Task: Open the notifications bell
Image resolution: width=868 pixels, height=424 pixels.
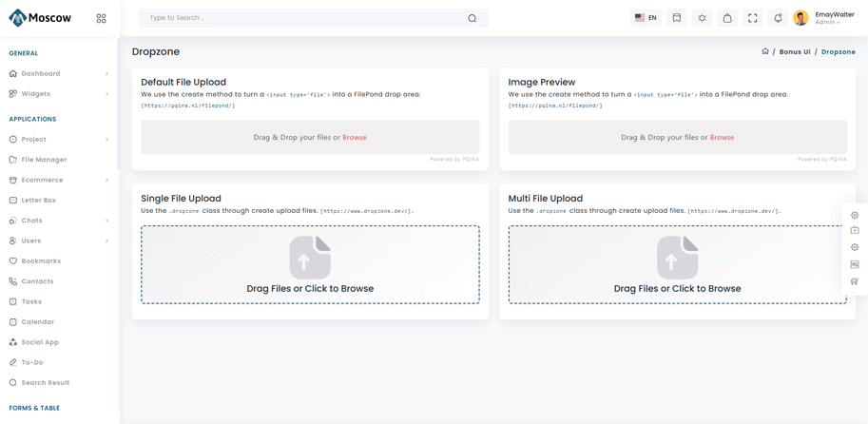Action: pyautogui.click(x=778, y=18)
